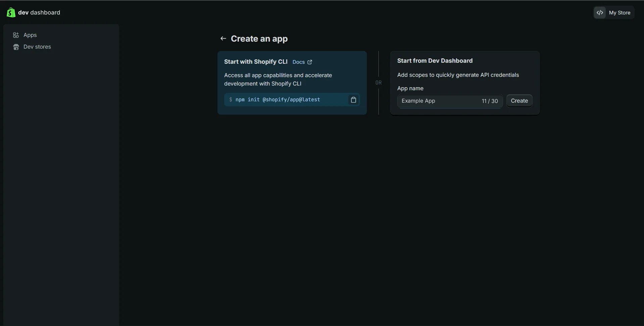644x326 pixels.
Task: Click the '11 / 30' character counter
Action: (x=490, y=101)
